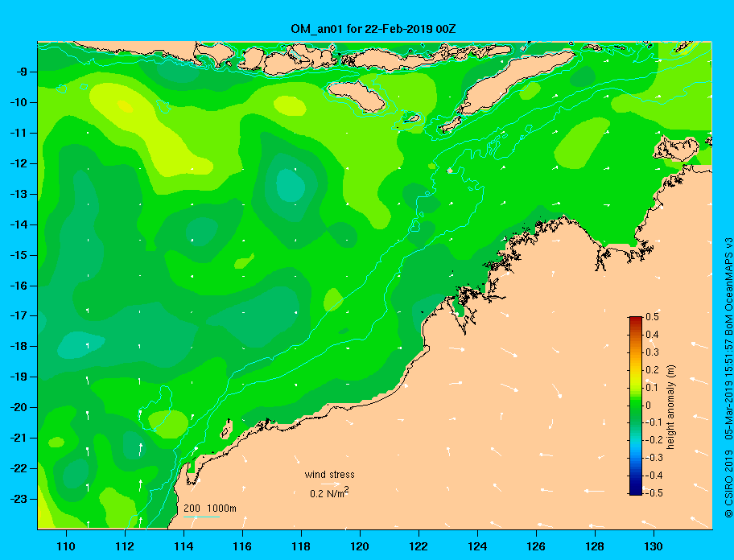This screenshot has height=560, width=734.
Task: Click the cyan depth contour legend line
Action: click(201, 517)
